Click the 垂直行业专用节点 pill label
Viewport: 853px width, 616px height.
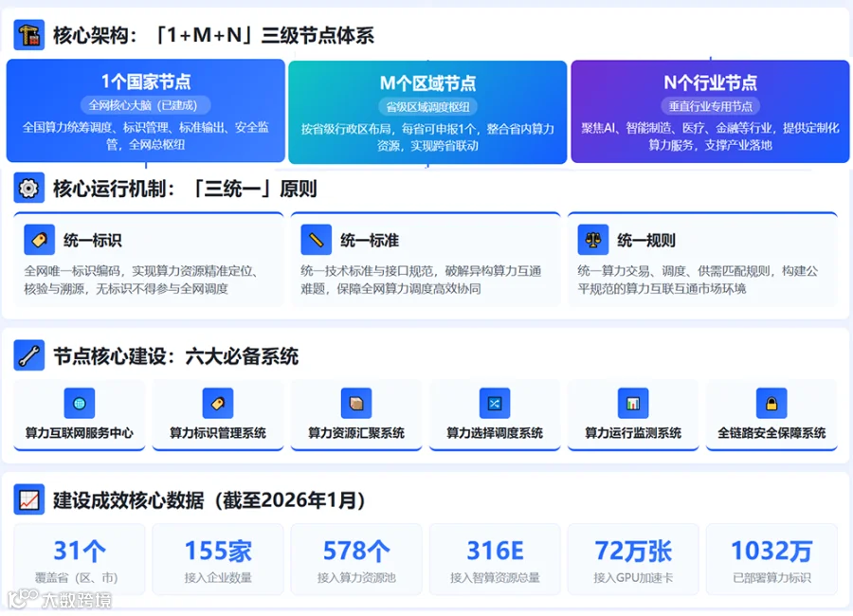point(710,106)
